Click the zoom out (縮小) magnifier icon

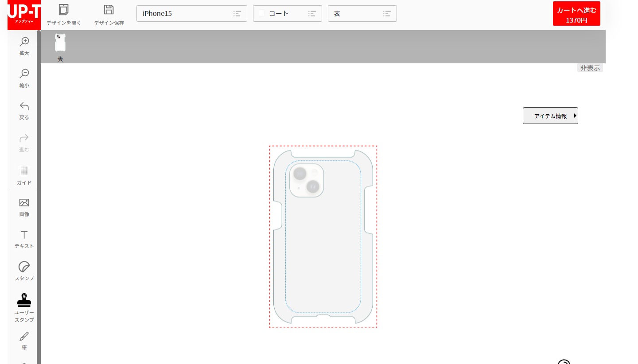pos(24,74)
